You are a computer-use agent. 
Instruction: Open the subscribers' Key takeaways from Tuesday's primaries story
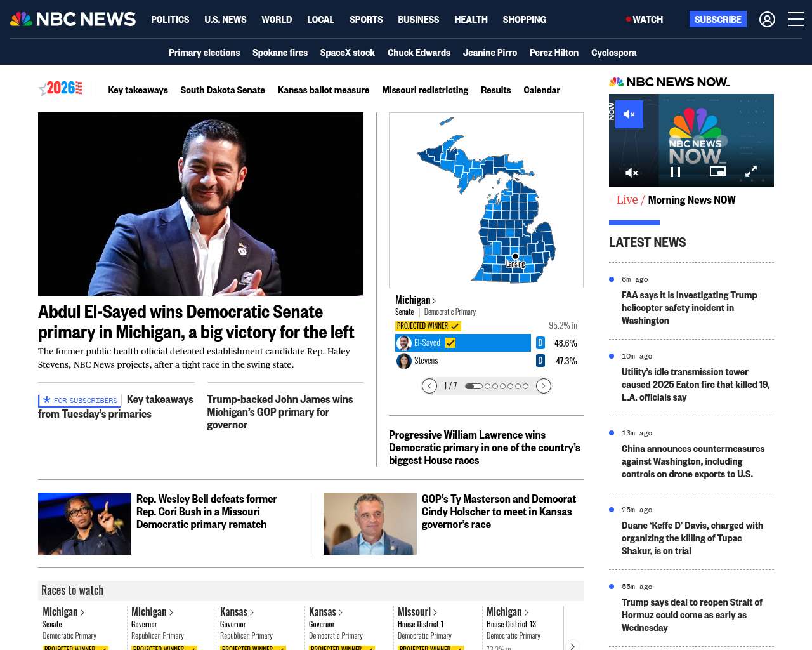click(x=116, y=406)
